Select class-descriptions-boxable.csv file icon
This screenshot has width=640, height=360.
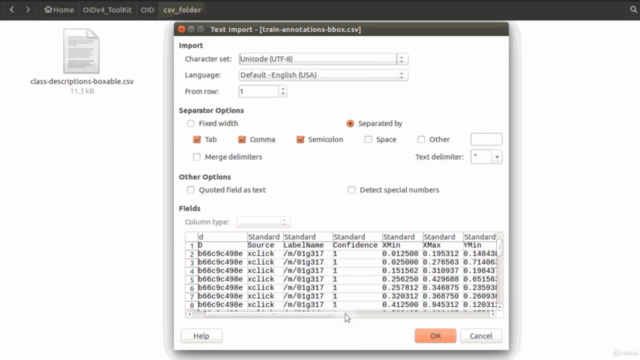(x=81, y=51)
